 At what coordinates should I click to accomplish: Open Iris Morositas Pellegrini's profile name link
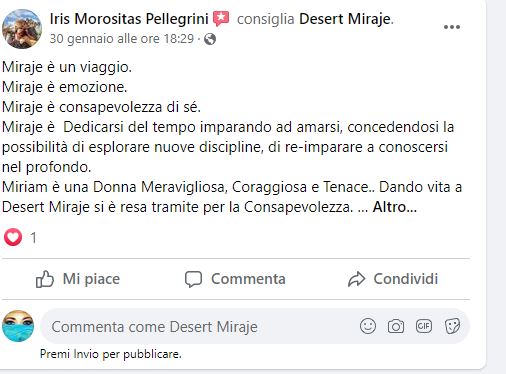(x=129, y=19)
